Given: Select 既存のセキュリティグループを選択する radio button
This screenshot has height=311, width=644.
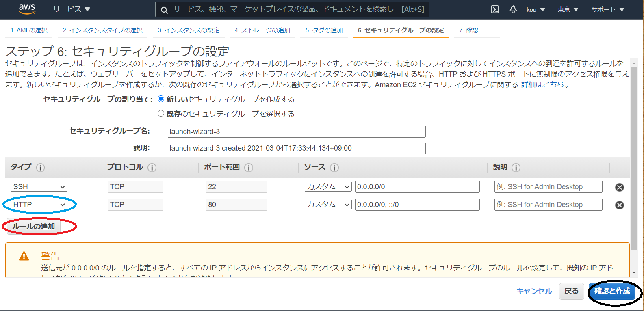Looking at the screenshot, I should click(x=161, y=113).
